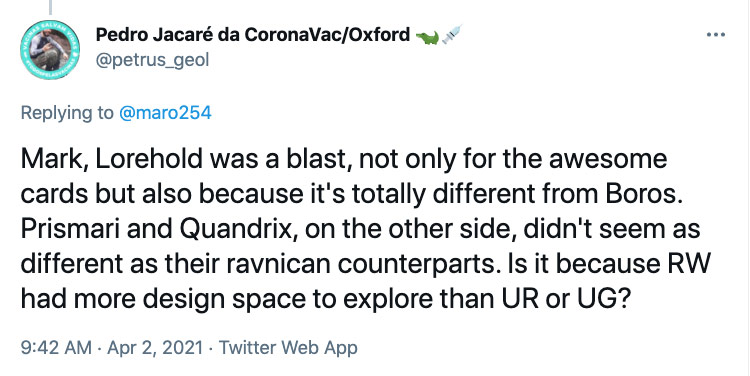Open the Twitter Web App source link
Image resolution: width=750 pixels, height=376 pixels.
click(x=288, y=348)
